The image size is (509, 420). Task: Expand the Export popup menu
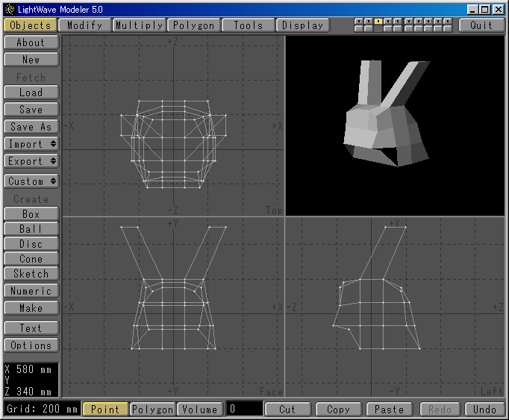tap(31, 160)
